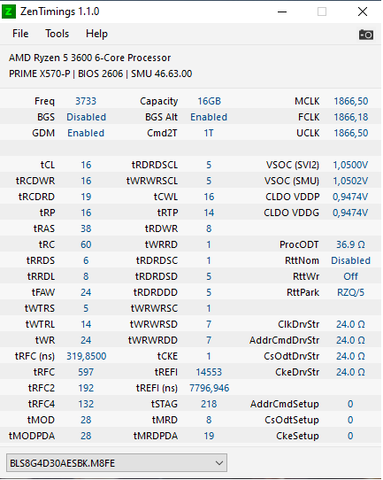Click the tCL value 16

[86, 165]
